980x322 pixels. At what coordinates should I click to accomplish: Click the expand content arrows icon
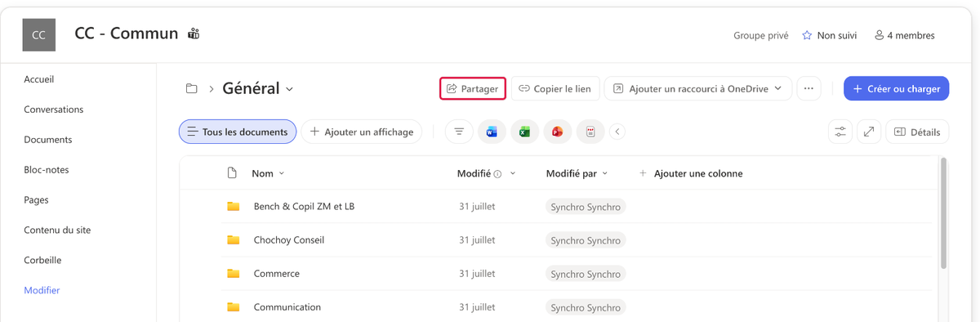[869, 132]
